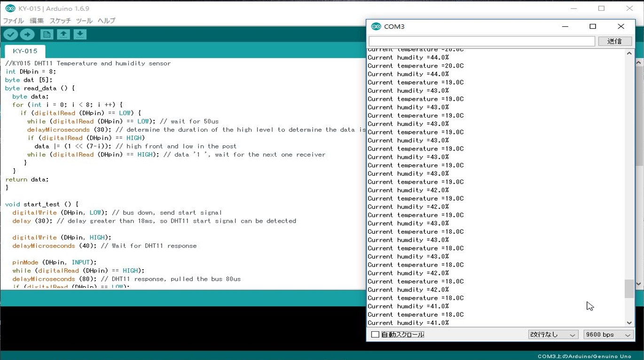The width and height of the screenshot is (644, 360).
Task: Open the ヘルプ menu
Action: [x=106, y=21]
